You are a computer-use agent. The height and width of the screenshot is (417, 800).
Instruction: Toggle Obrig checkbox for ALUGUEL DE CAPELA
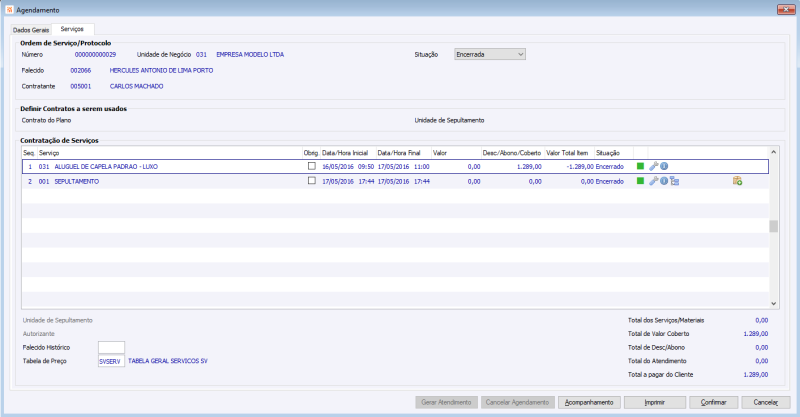312,166
